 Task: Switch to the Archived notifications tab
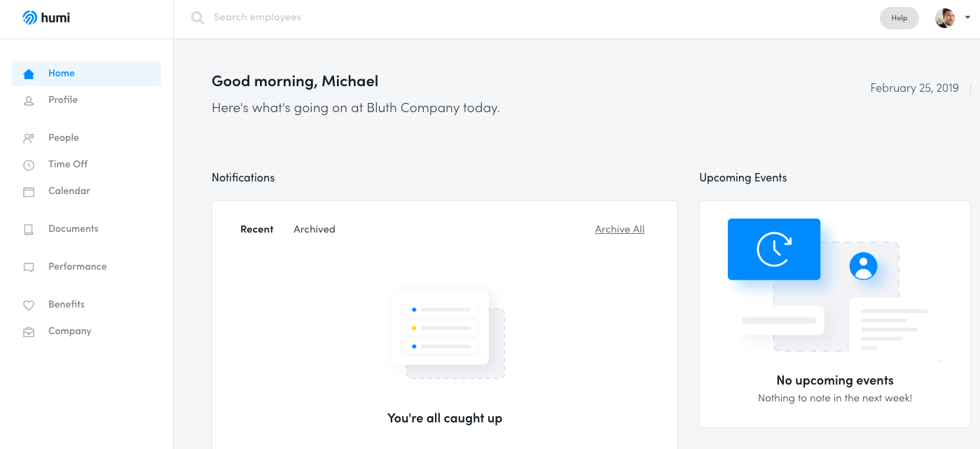[x=315, y=230]
